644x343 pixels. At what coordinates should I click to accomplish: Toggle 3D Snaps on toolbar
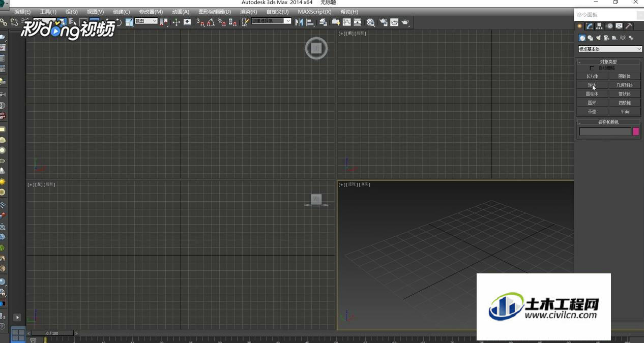click(x=200, y=22)
